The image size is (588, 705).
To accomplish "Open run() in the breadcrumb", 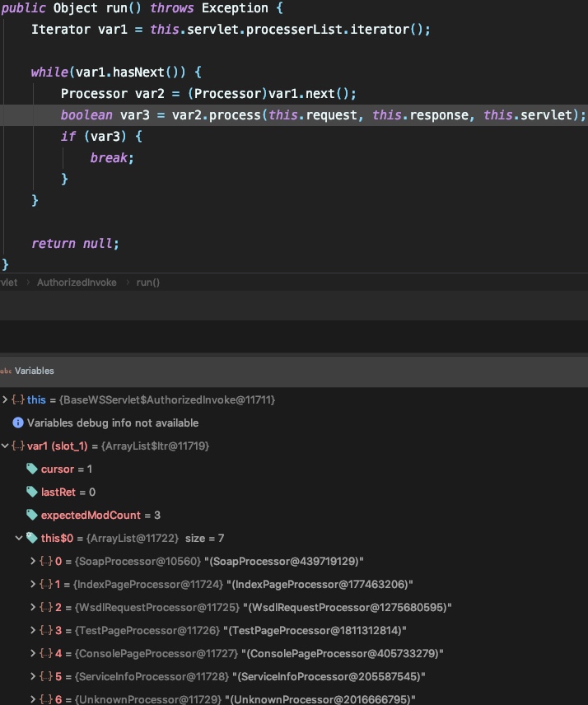I will coord(148,282).
